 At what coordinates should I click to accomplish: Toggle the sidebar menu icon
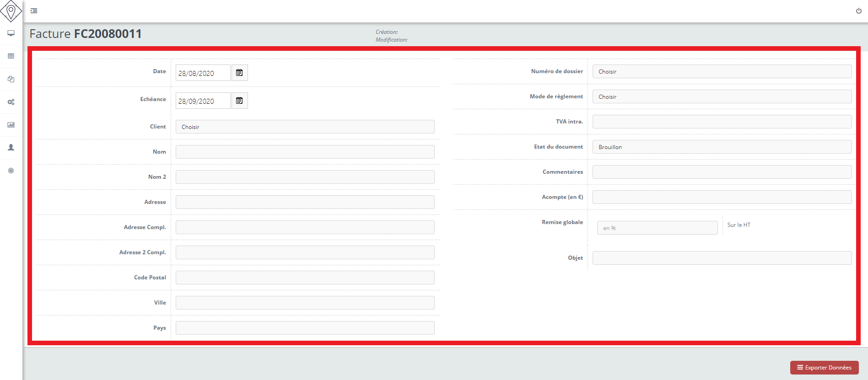[34, 11]
